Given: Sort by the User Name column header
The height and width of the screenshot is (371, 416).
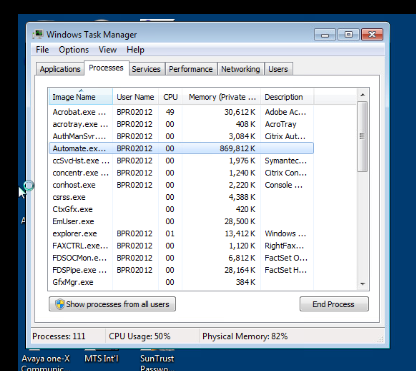Looking at the screenshot, I should tap(135, 97).
